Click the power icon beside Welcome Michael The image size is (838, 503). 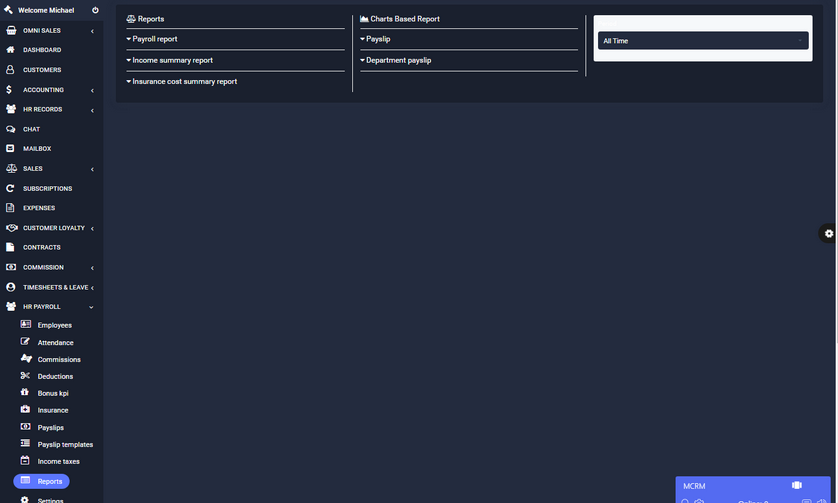click(x=95, y=10)
